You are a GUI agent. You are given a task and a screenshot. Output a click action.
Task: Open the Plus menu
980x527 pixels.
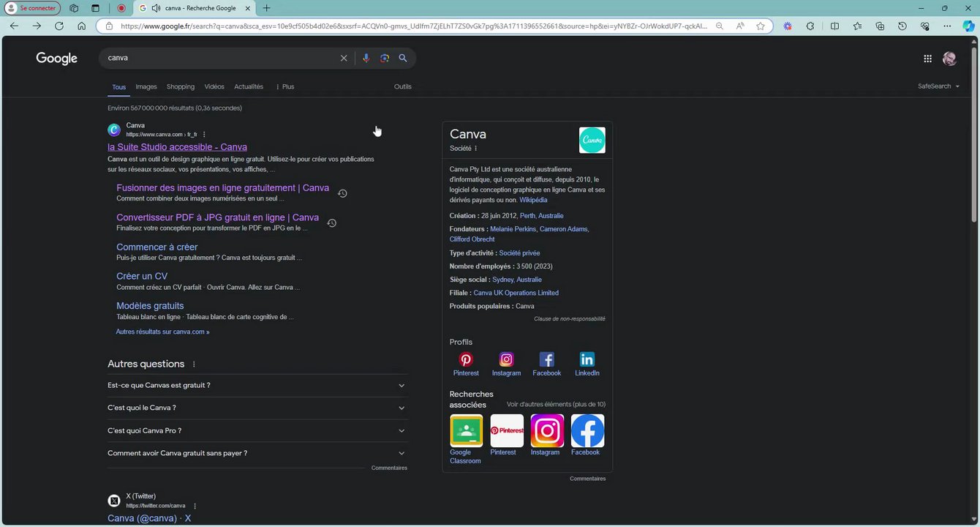coord(284,86)
